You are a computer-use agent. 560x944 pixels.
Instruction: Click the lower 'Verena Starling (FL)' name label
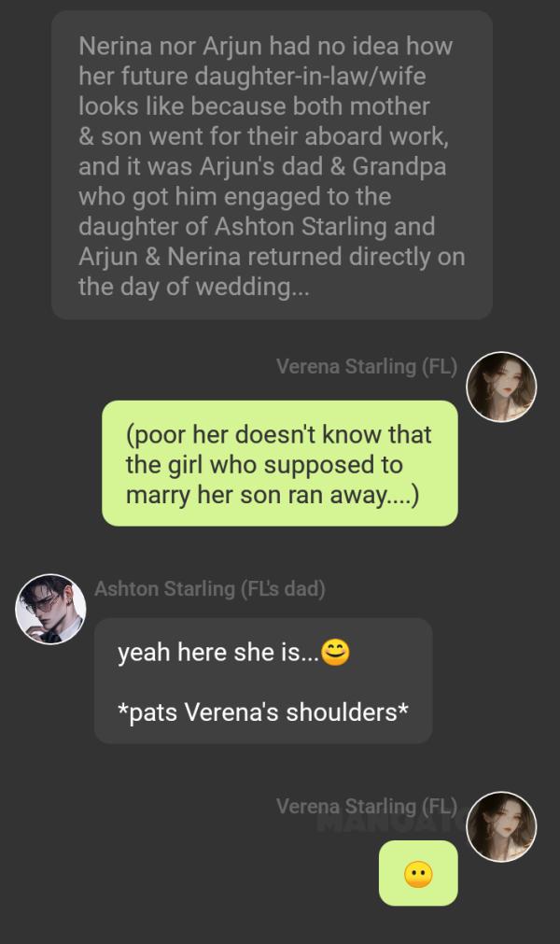point(366,806)
